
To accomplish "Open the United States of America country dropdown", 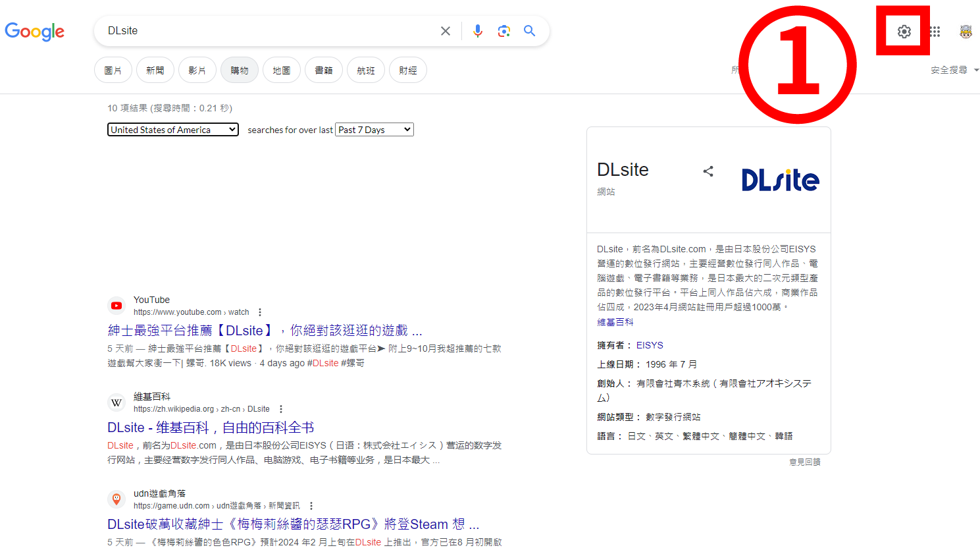I will pos(172,129).
